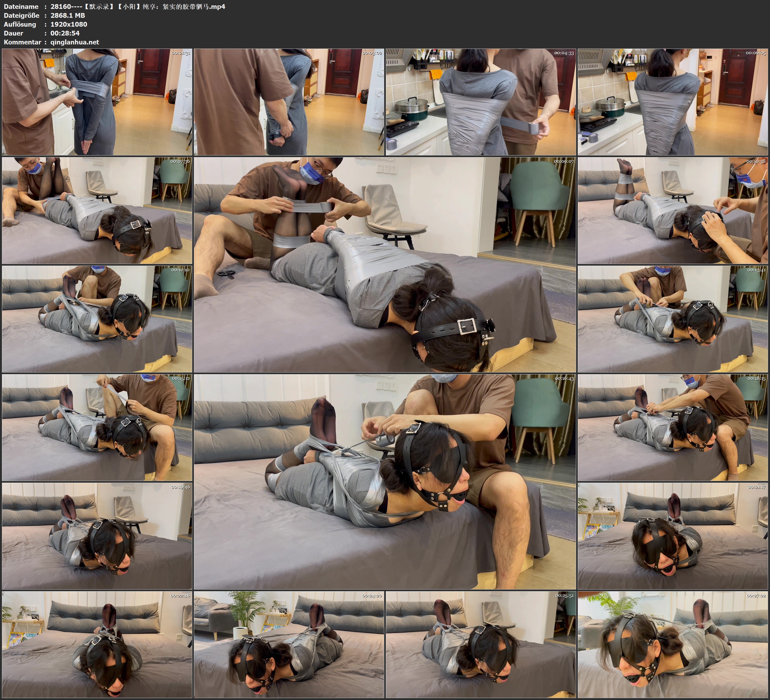Open the frame timestamped 00:19:46

point(97,536)
